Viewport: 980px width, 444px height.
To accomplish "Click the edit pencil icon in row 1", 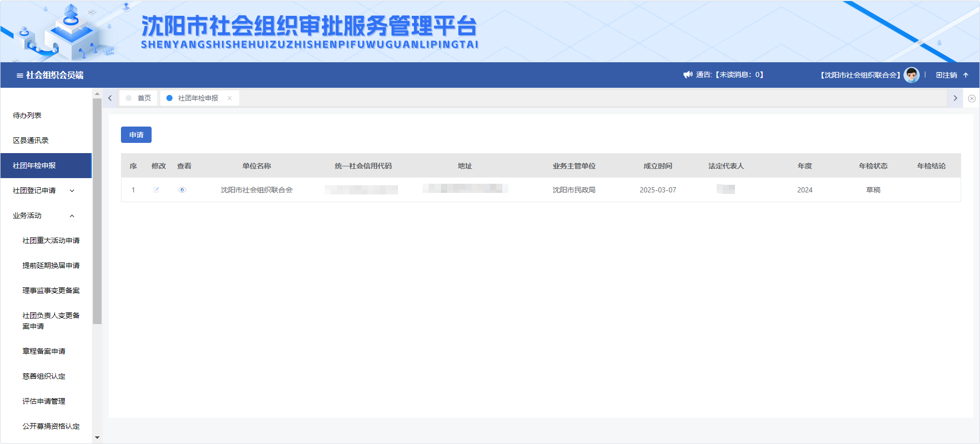I will [156, 190].
